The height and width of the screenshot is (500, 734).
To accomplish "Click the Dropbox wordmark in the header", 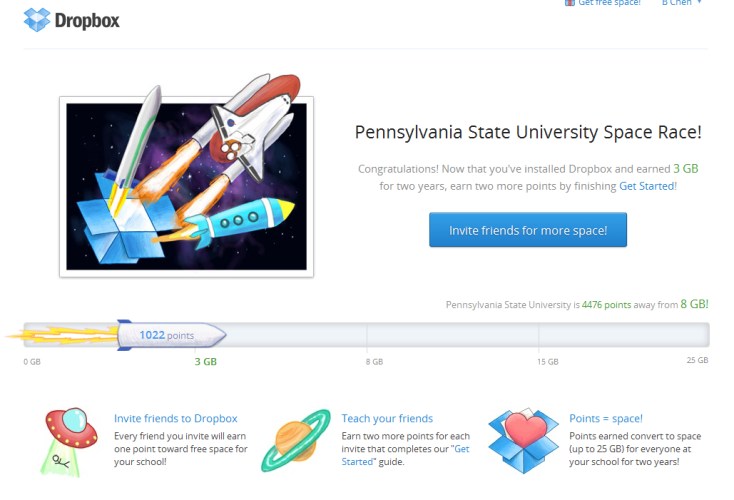I will 87,21.
